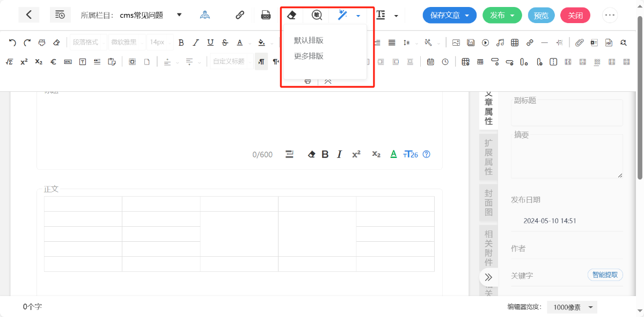The width and height of the screenshot is (644, 317).
Task: Click the 智能提取 keyword button
Action: pos(605,275)
